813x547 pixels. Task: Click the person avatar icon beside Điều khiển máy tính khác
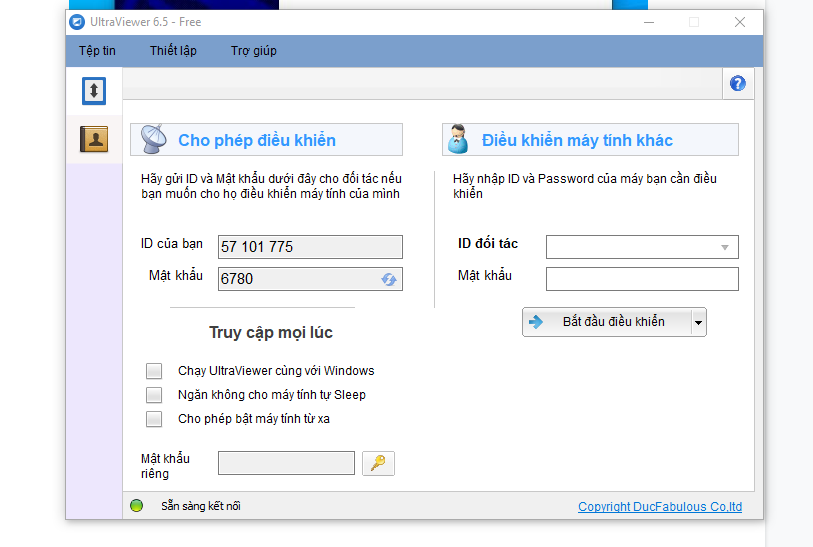458,139
